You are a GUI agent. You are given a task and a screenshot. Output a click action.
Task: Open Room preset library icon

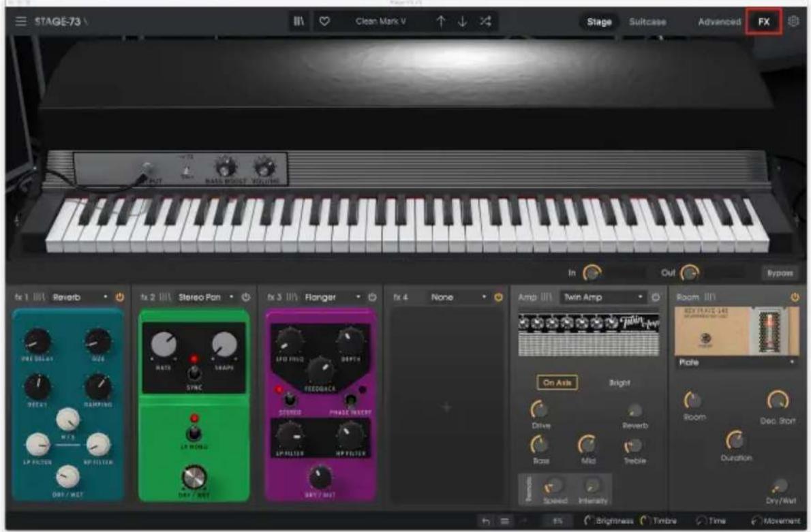tap(709, 297)
